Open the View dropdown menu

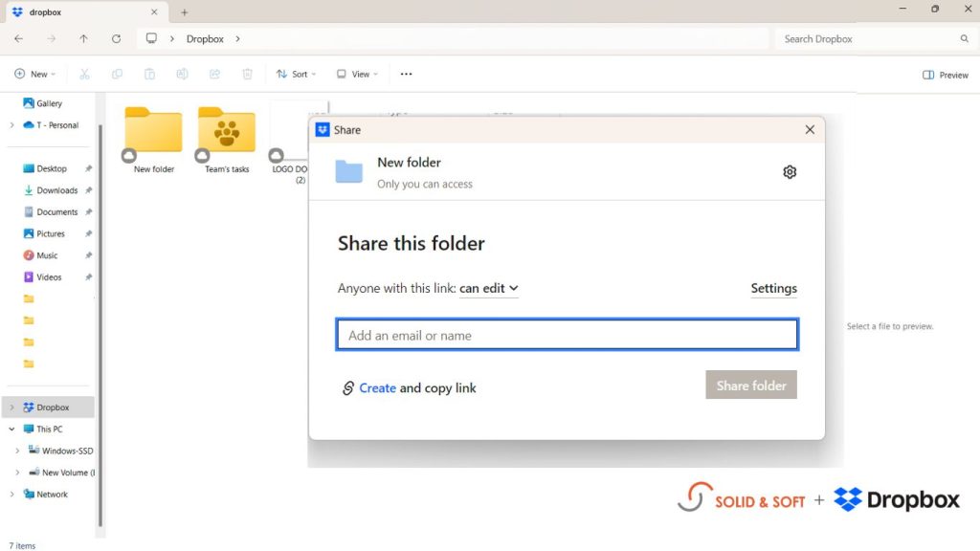(x=357, y=74)
